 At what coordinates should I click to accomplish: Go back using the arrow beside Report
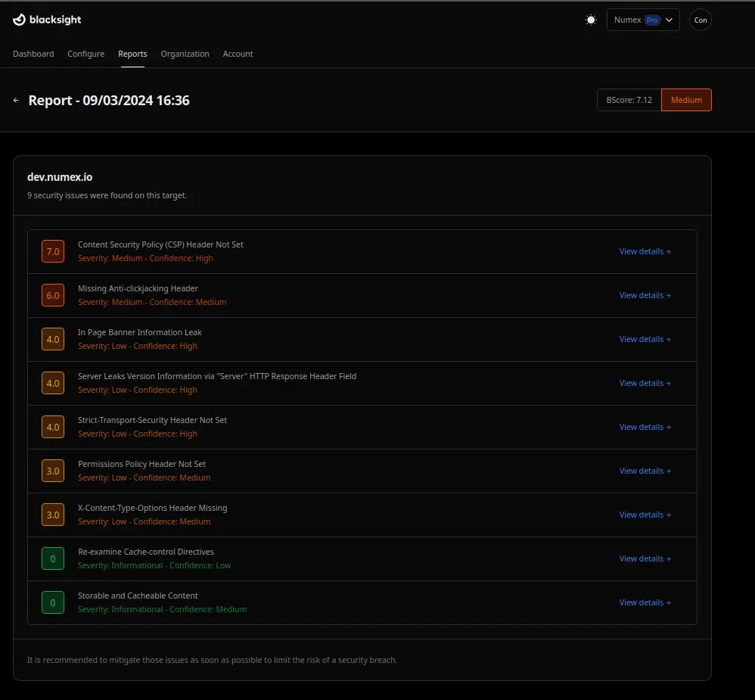[17, 100]
